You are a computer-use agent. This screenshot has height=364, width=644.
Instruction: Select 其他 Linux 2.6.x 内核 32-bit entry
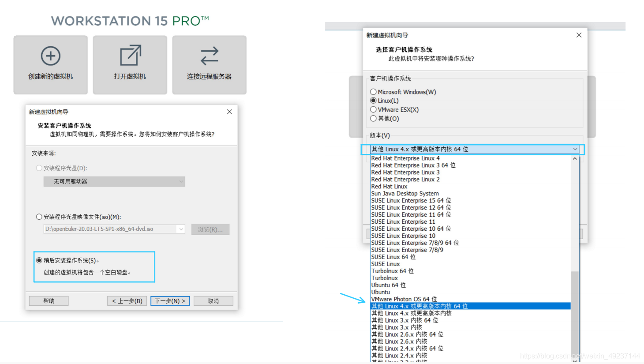(471, 341)
